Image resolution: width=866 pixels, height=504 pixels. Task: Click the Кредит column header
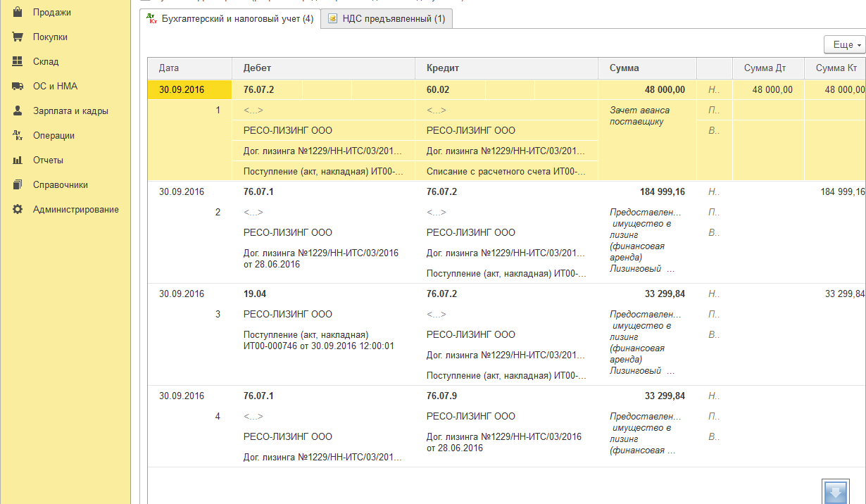point(506,68)
